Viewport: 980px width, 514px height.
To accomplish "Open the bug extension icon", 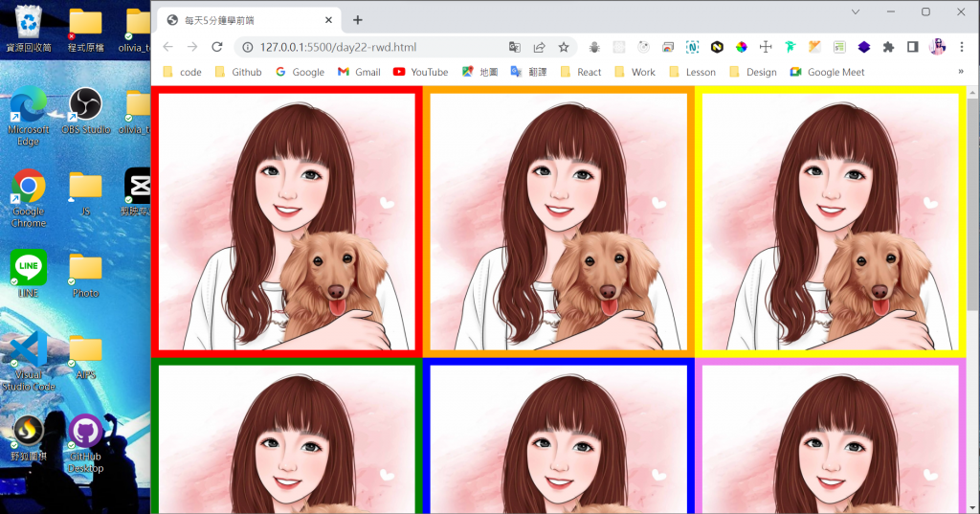I will [x=594, y=47].
